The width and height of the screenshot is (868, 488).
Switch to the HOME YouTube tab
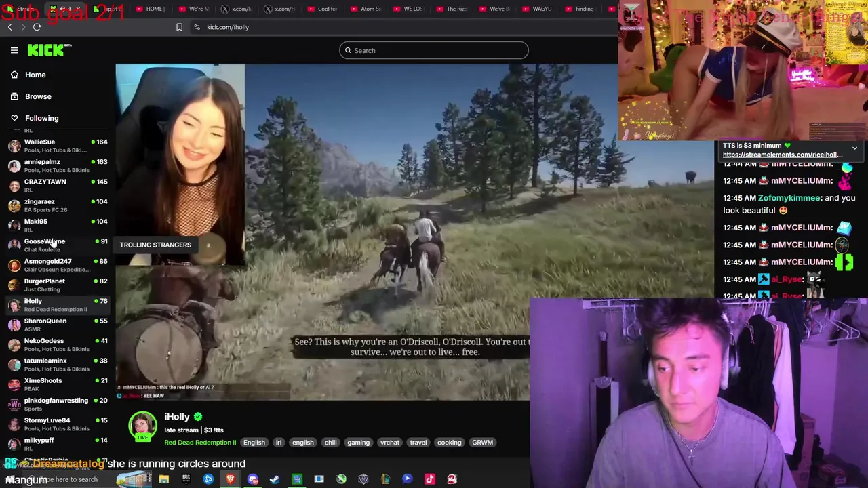click(151, 9)
